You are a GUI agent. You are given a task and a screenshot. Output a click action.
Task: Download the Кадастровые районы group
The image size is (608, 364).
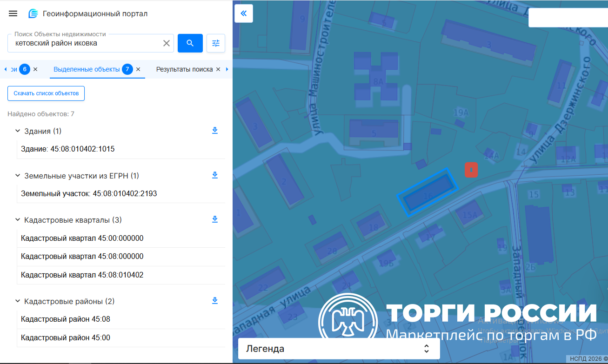[215, 301]
